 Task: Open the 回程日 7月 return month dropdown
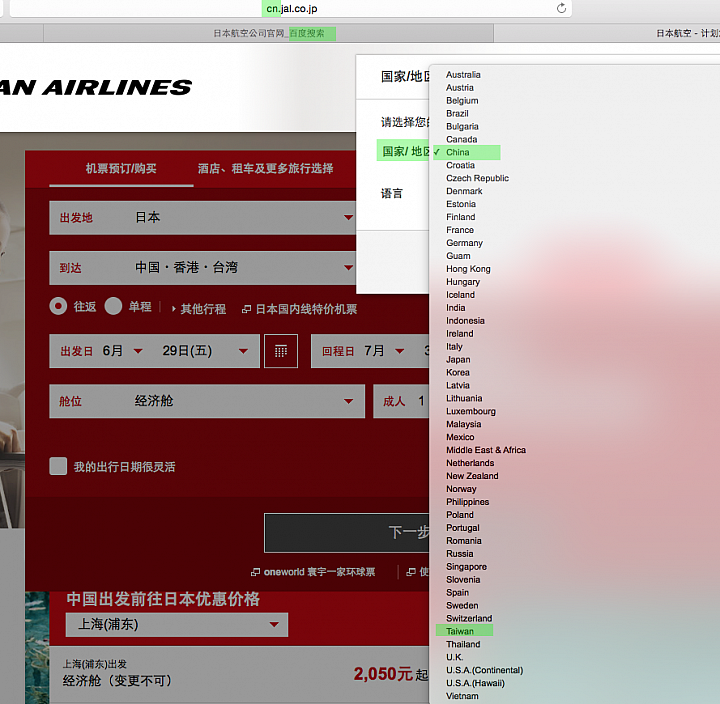click(x=383, y=351)
